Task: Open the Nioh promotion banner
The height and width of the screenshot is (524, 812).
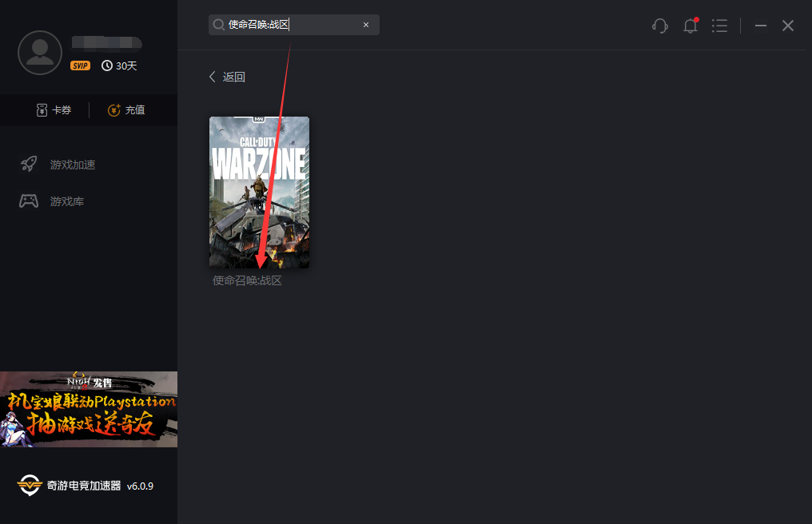Action: tap(89, 409)
